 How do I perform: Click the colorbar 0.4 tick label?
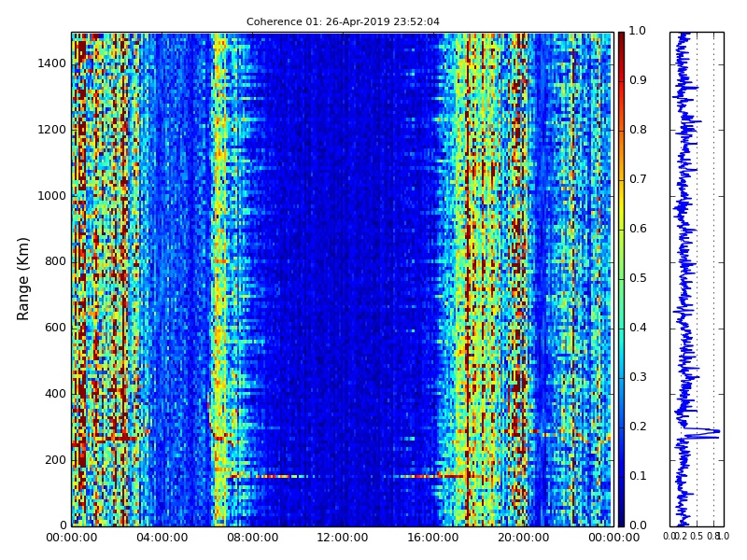click(x=638, y=328)
